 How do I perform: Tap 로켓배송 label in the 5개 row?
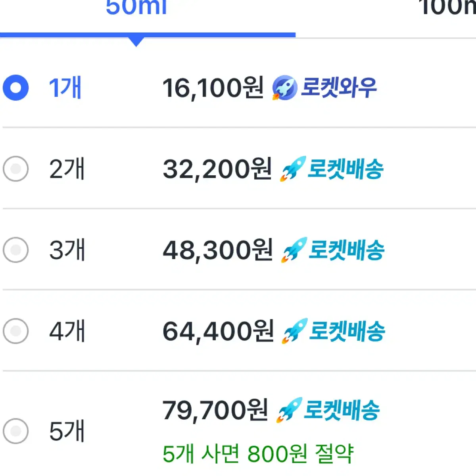click(342, 410)
